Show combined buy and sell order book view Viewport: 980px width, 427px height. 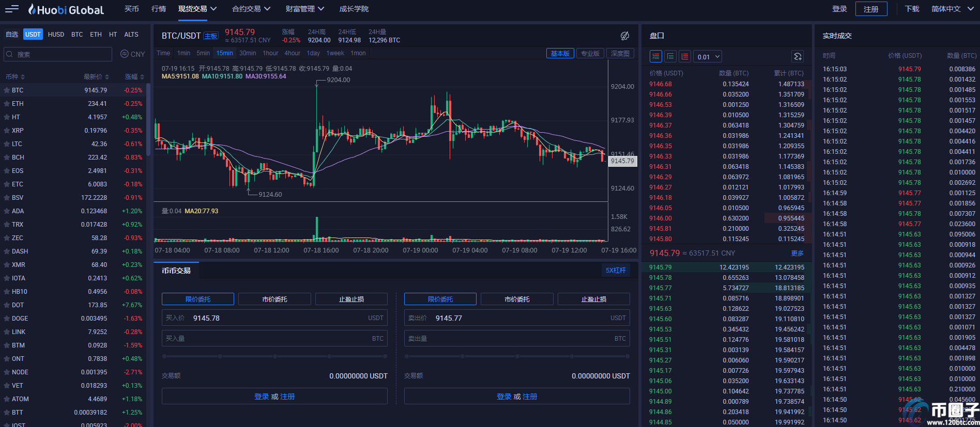pyautogui.click(x=656, y=56)
